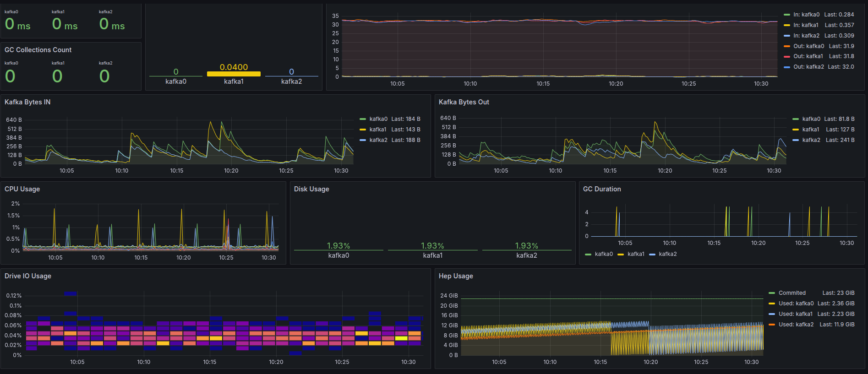
Task: Click kafka2 value in GC Collections Count
Action: [x=104, y=76]
